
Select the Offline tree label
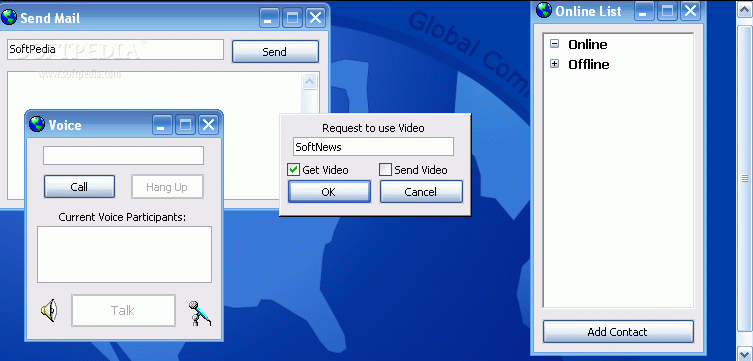pos(589,64)
